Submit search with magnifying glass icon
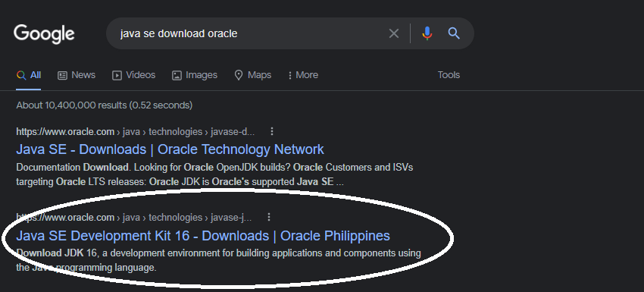644x292 pixels. [453, 33]
